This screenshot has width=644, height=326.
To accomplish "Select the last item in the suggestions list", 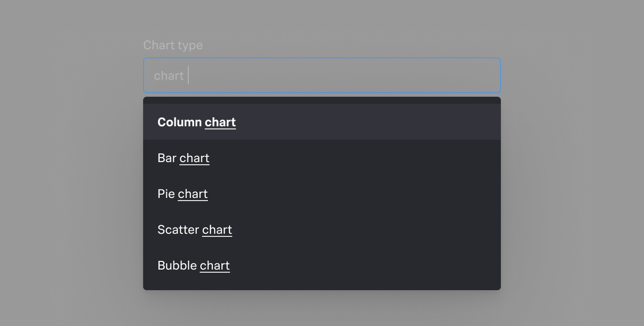I will coord(193,265).
